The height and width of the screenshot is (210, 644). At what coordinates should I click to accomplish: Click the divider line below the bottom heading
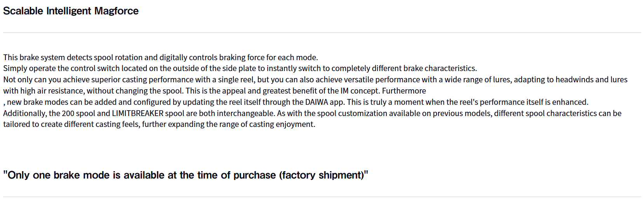pyautogui.click(x=322, y=197)
